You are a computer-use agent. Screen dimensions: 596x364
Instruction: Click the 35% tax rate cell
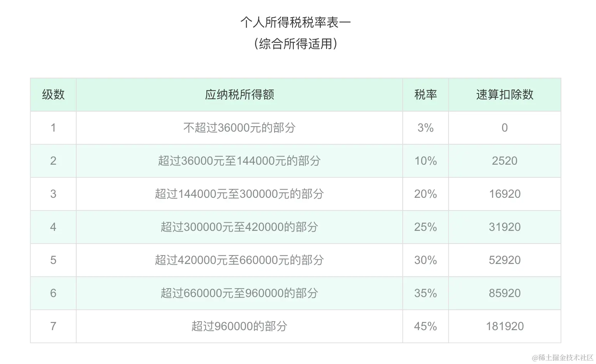point(425,293)
